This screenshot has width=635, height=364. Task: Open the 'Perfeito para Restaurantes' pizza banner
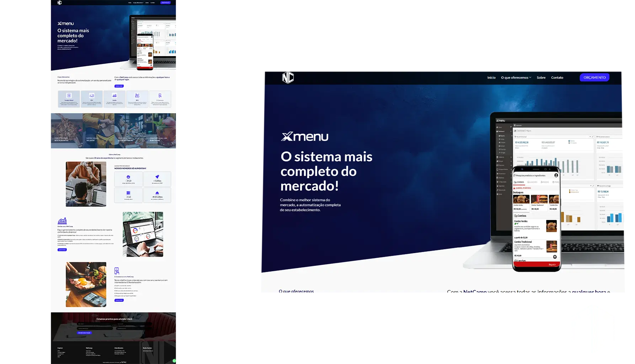(x=67, y=131)
